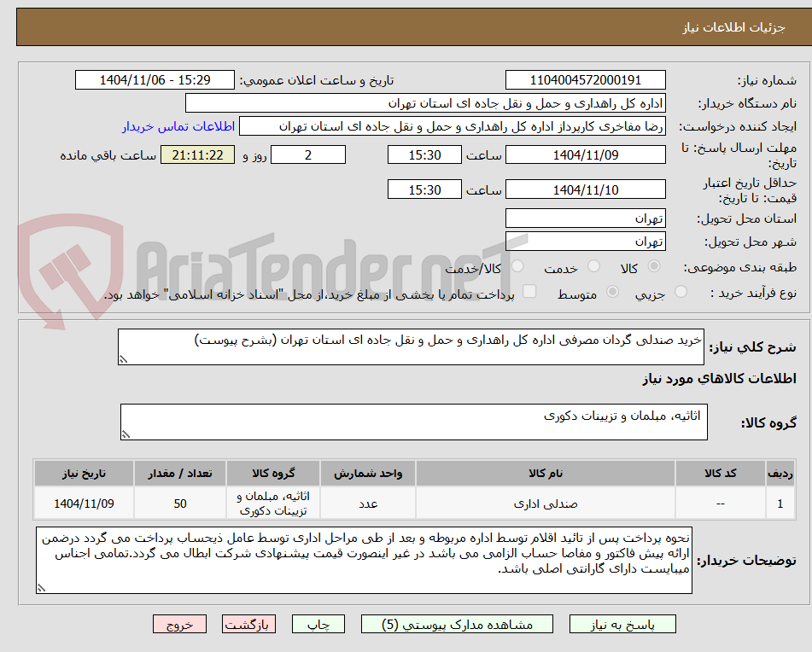This screenshot has width=812, height=652.
Task: Select the خدمت radio button
Action: point(593,267)
